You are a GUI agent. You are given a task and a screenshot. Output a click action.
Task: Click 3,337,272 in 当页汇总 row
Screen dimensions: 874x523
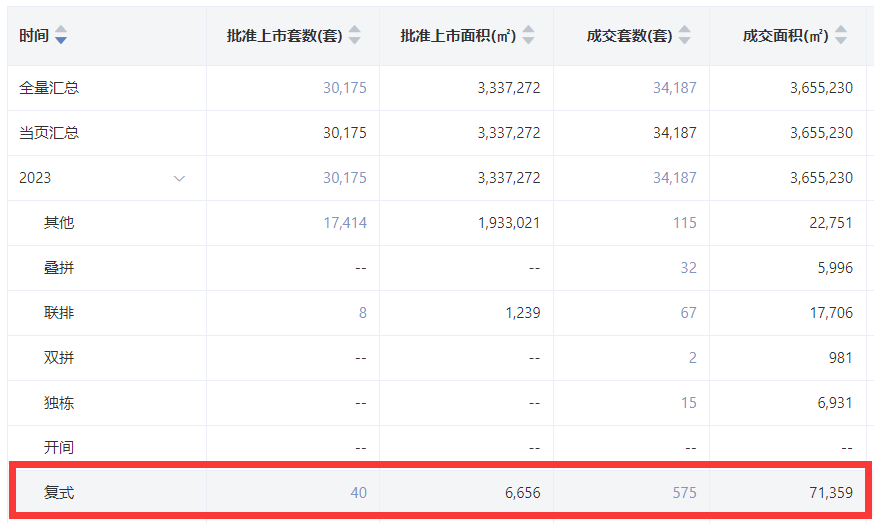pos(509,133)
